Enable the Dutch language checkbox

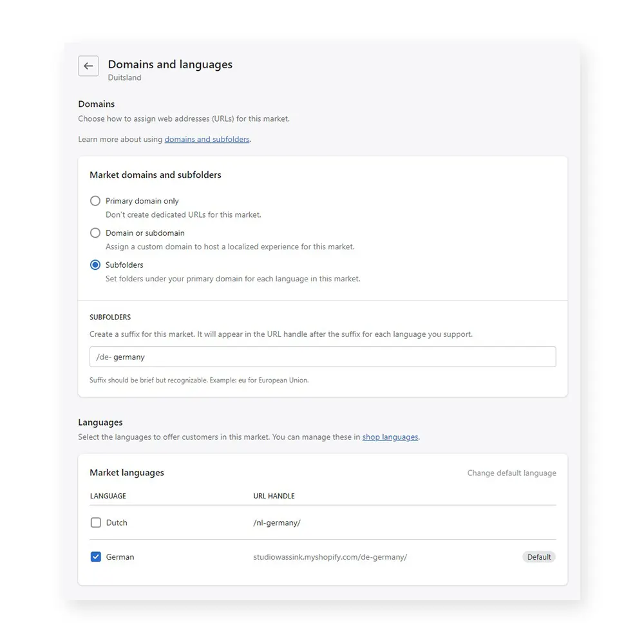[x=96, y=523]
